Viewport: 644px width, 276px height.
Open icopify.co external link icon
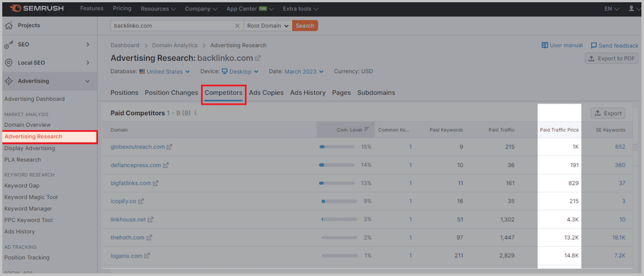tap(141, 201)
